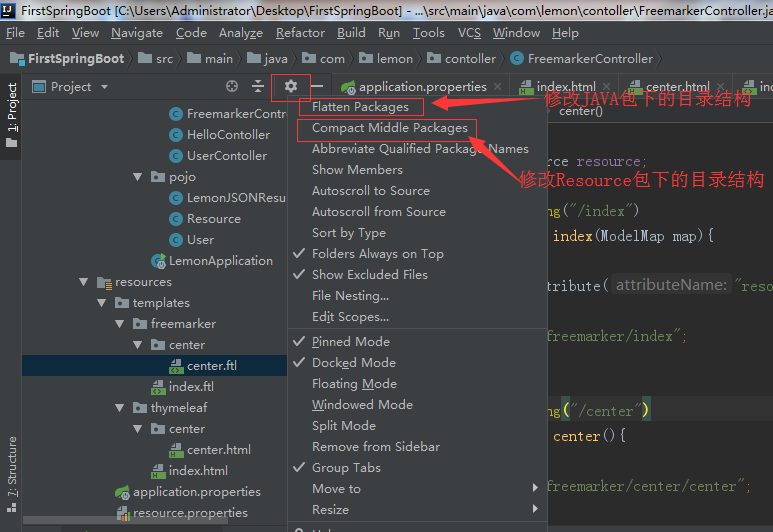Viewport: 773px width, 532px height.
Task: Open the VCS menu
Action: pos(469,33)
